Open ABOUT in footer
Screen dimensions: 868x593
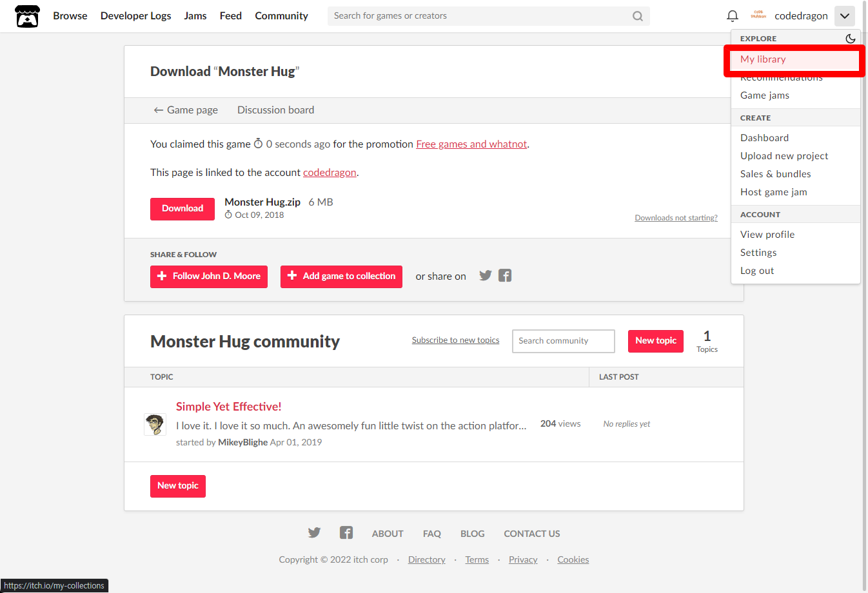point(388,534)
